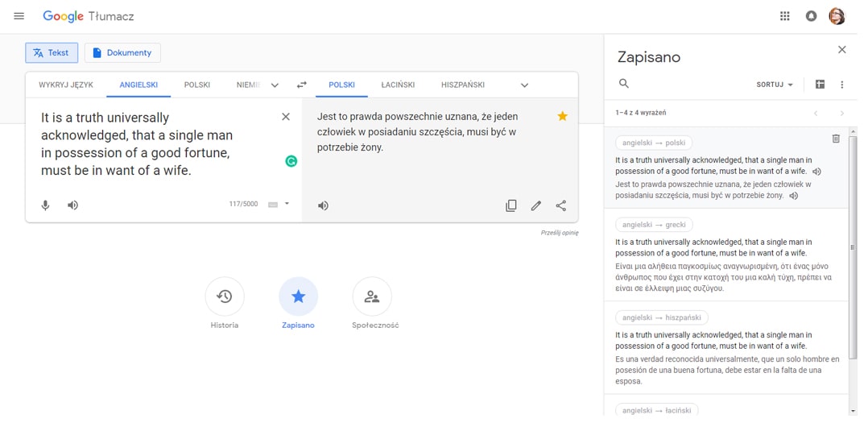Listen to the English source text
868x427 pixels.
pos(72,205)
